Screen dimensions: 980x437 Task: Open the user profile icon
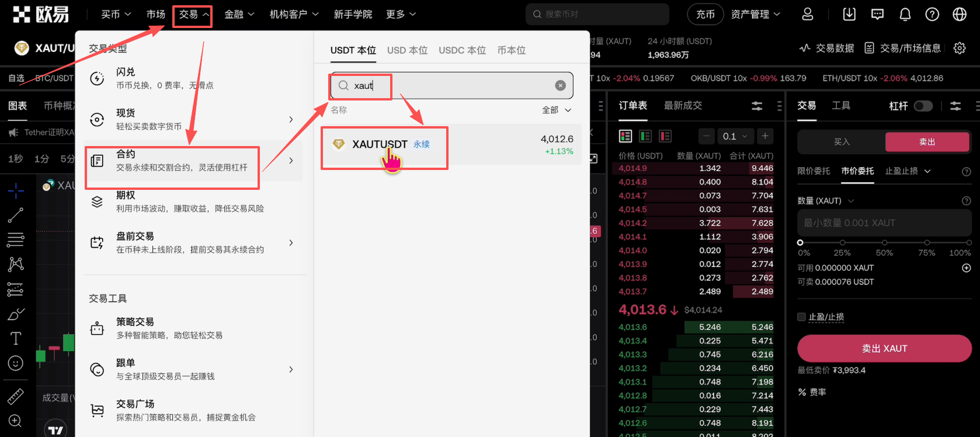[808, 15]
